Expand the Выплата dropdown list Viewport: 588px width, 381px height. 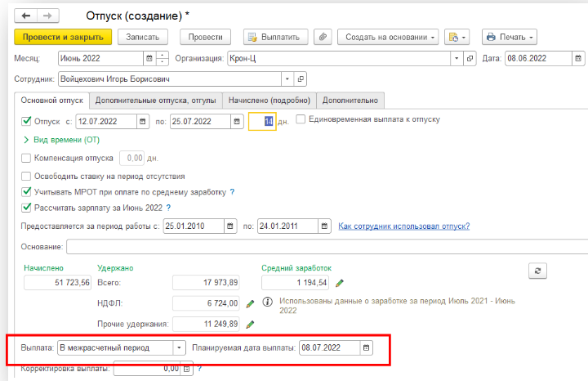180,347
